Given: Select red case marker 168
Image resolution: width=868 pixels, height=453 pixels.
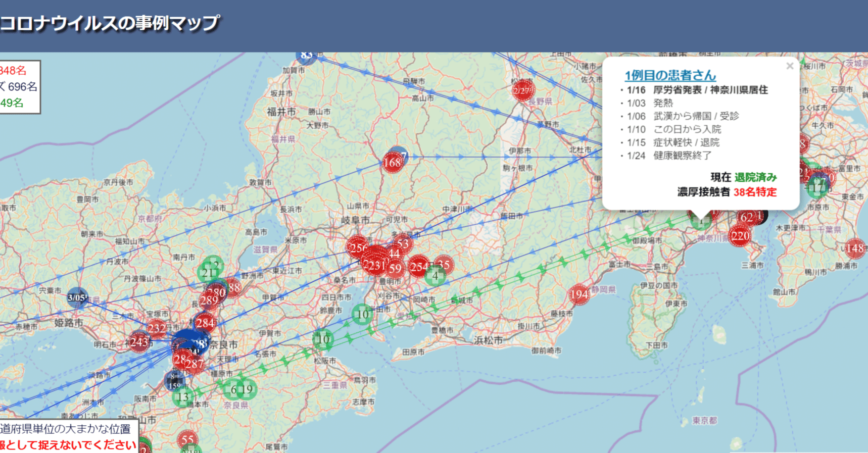Looking at the screenshot, I should click(393, 162).
